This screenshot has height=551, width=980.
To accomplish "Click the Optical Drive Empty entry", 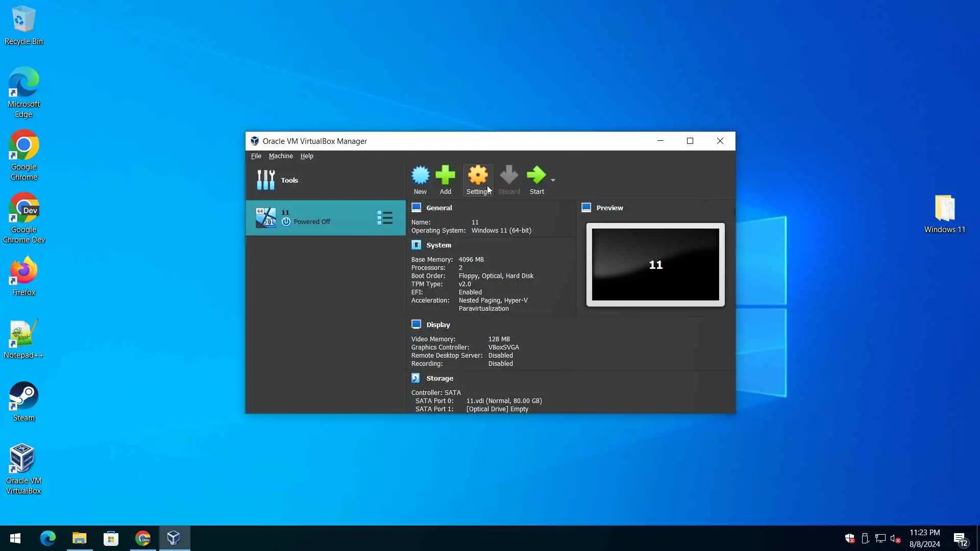I will 497,409.
